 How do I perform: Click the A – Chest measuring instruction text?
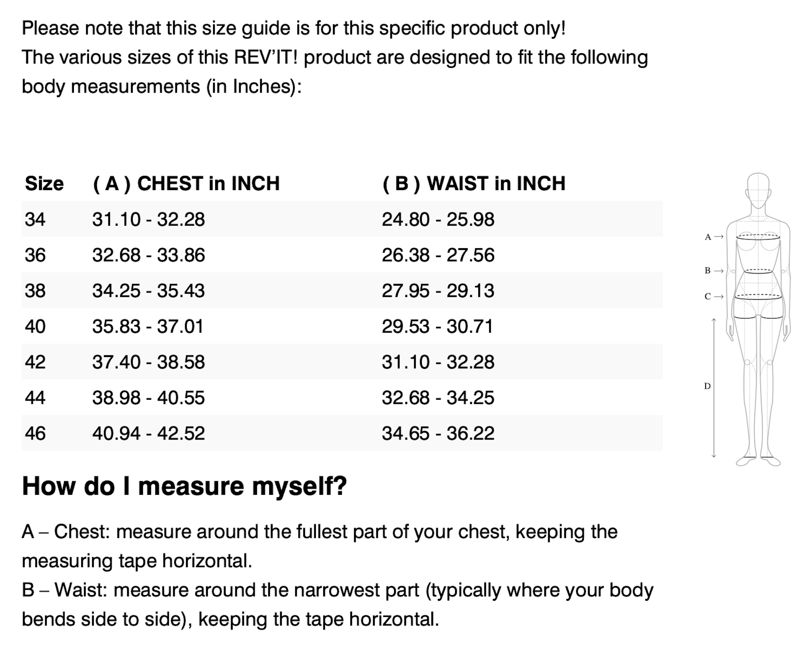click(x=320, y=546)
